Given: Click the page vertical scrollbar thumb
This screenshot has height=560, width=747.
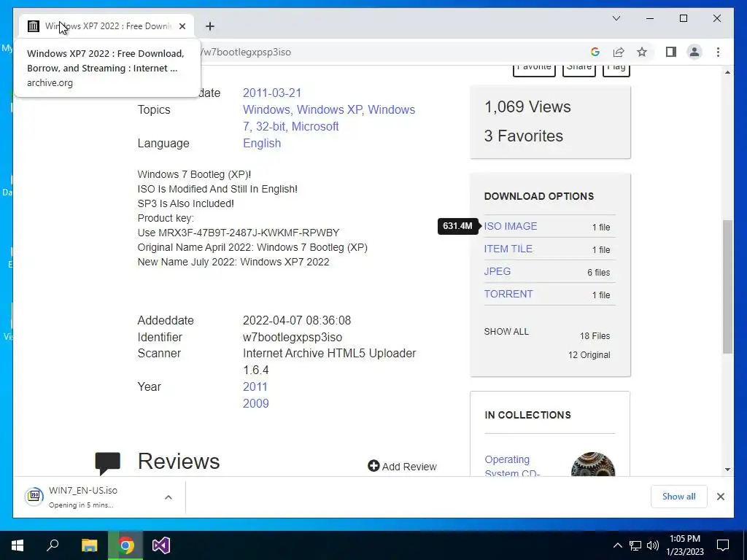Looking at the screenshot, I should [x=727, y=287].
